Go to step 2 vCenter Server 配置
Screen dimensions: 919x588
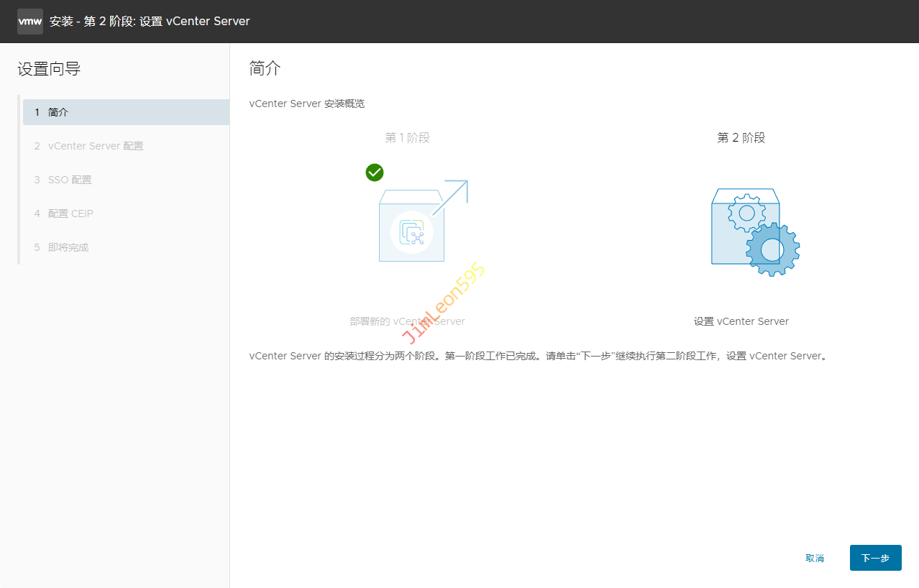pyautogui.click(x=96, y=146)
